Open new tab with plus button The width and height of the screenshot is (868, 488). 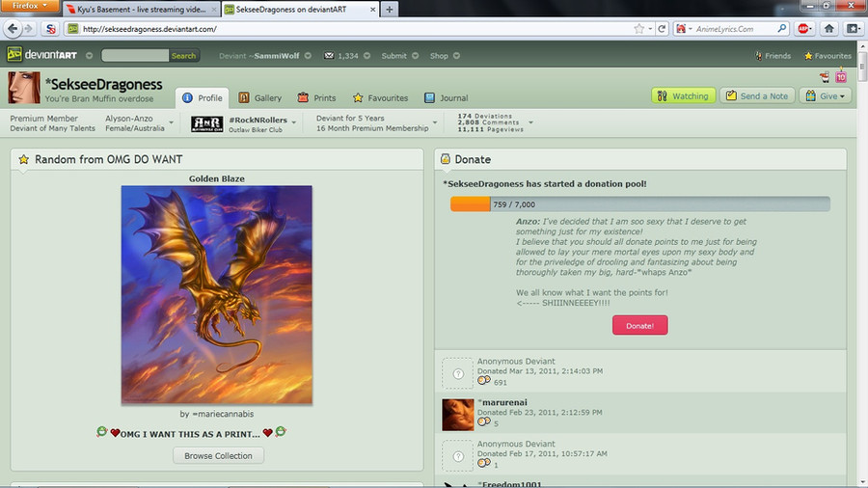(x=390, y=10)
